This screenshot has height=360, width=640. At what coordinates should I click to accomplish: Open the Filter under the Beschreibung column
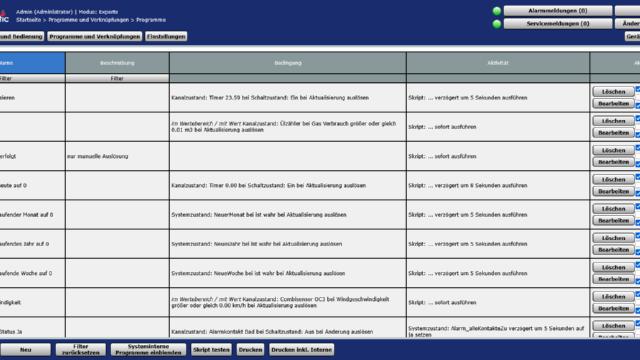(117, 78)
